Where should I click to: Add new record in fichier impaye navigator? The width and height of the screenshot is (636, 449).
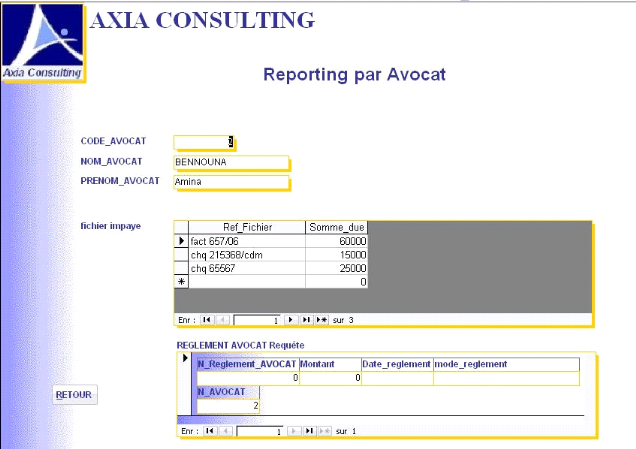pyautogui.click(x=322, y=320)
